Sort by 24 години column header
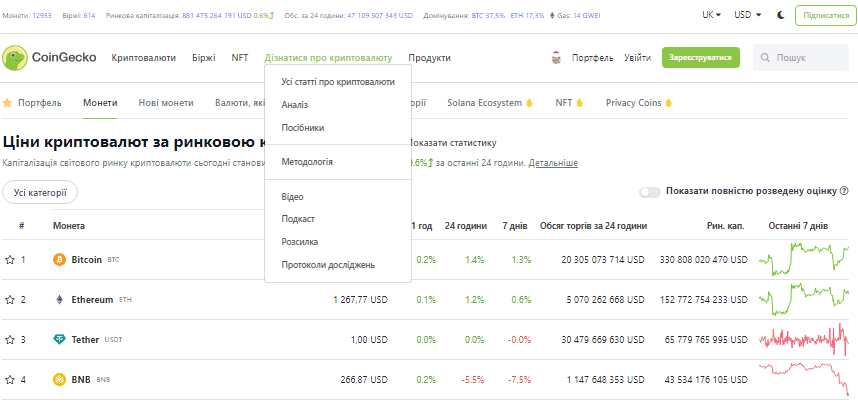This screenshot has width=858, height=402. [x=466, y=226]
